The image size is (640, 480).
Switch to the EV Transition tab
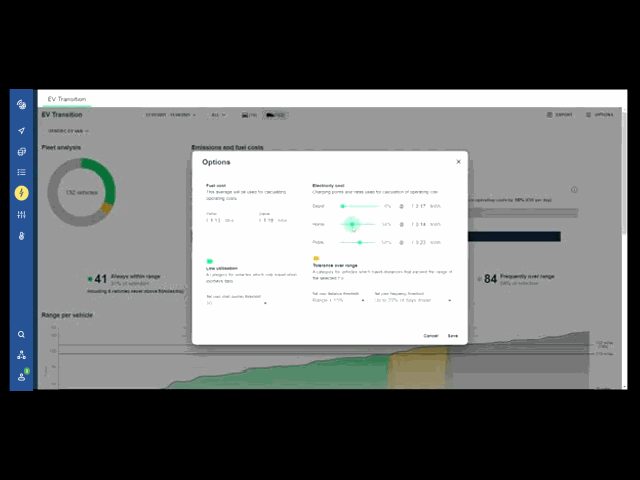[67, 99]
